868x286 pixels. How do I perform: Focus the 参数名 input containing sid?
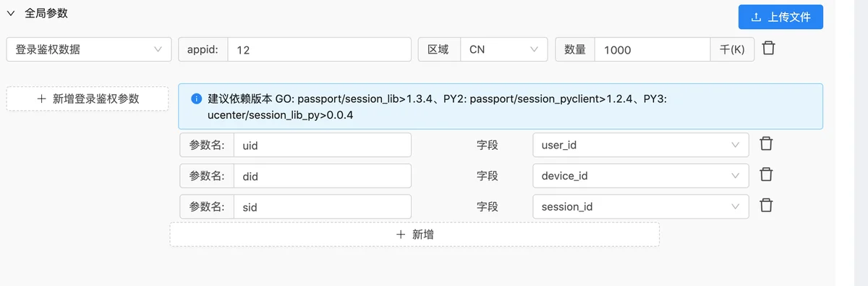[323, 206]
